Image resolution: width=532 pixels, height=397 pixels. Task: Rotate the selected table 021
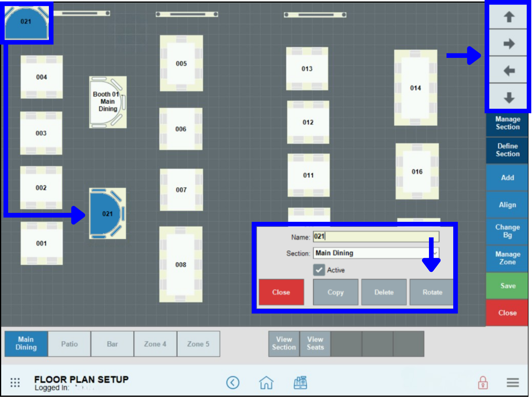(x=431, y=292)
